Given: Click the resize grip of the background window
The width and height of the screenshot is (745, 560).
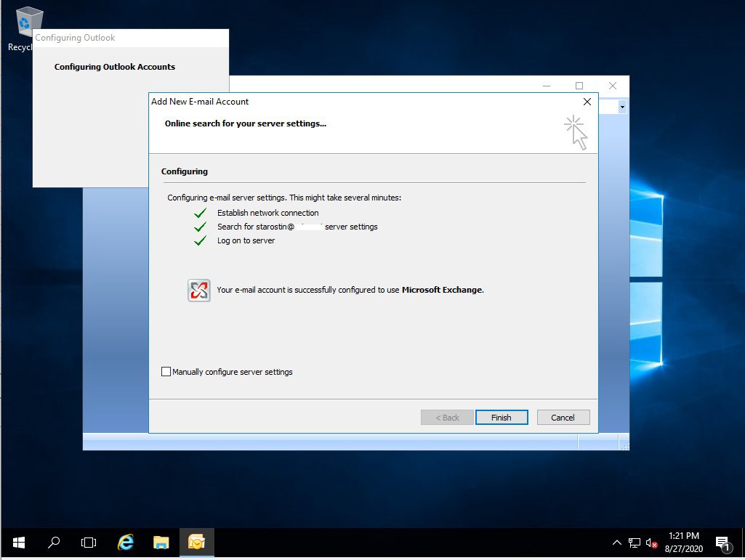Looking at the screenshot, I should pyautogui.click(x=625, y=445).
